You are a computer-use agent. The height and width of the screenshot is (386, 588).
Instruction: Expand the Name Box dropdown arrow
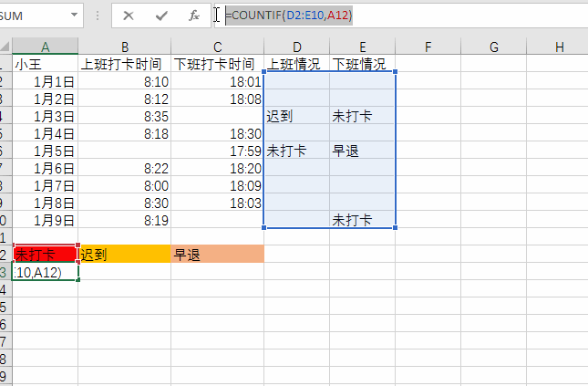click(x=74, y=15)
